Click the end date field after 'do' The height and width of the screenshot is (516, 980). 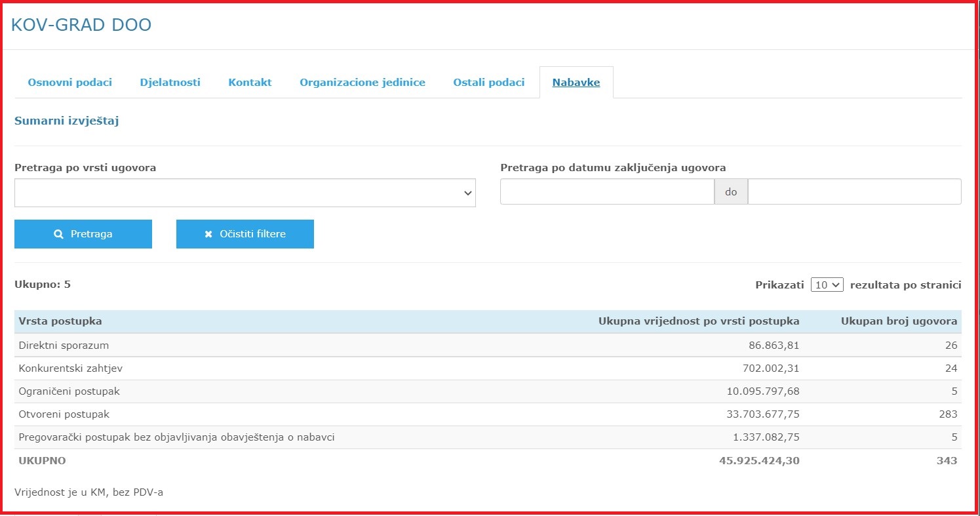tap(855, 192)
